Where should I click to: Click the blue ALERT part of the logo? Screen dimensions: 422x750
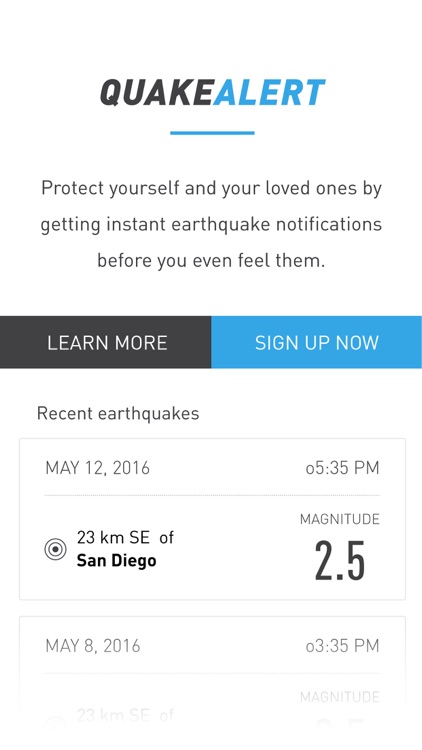click(269, 92)
